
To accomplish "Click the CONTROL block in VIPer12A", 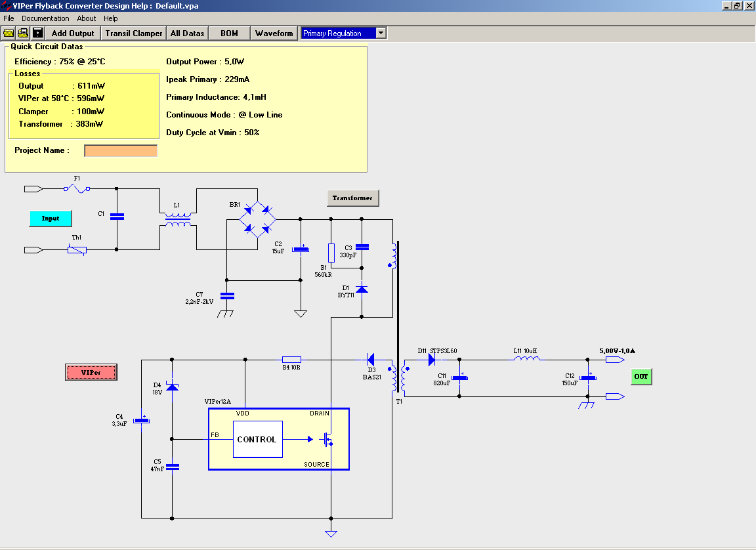I will (257, 439).
